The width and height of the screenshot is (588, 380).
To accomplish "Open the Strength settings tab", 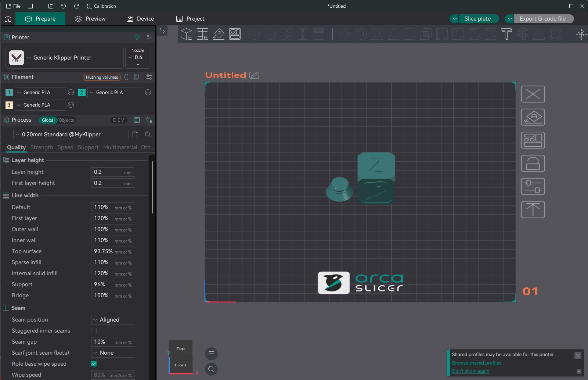I will tap(42, 147).
